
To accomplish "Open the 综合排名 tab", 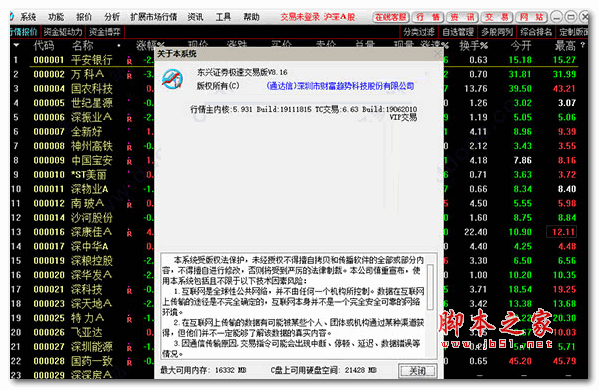I will [536, 32].
